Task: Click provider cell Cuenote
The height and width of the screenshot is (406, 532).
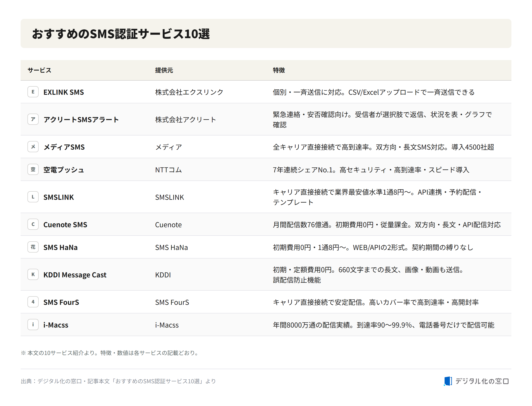Action: [168, 224]
